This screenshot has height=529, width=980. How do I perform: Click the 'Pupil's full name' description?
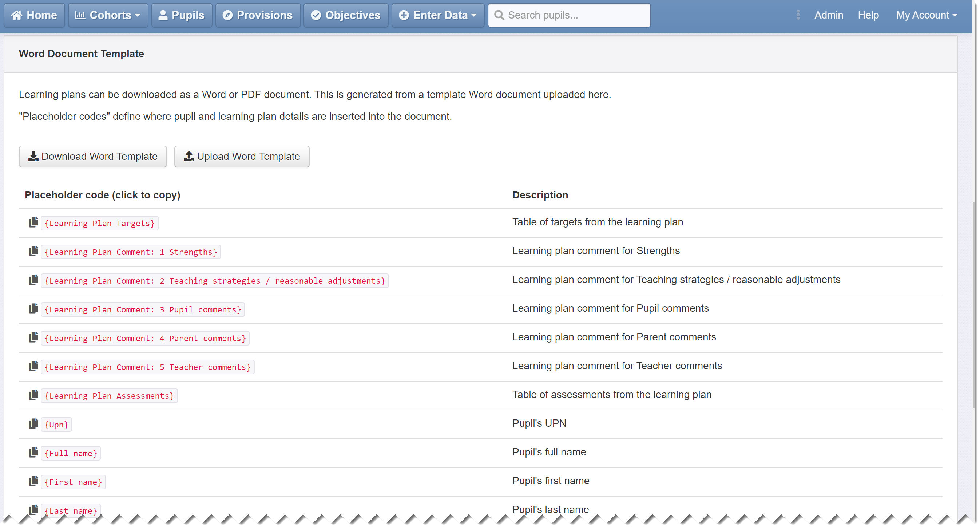(x=549, y=452)
